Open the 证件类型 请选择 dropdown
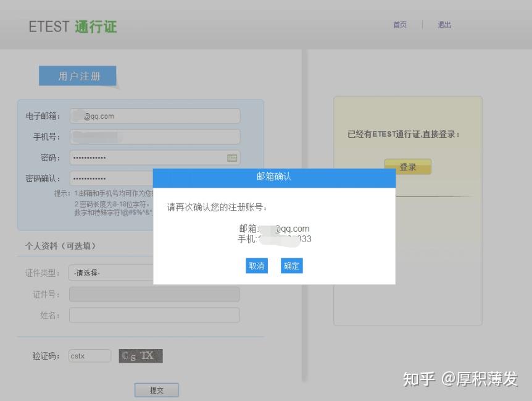532x401 pixels. (x=111, y=272)
